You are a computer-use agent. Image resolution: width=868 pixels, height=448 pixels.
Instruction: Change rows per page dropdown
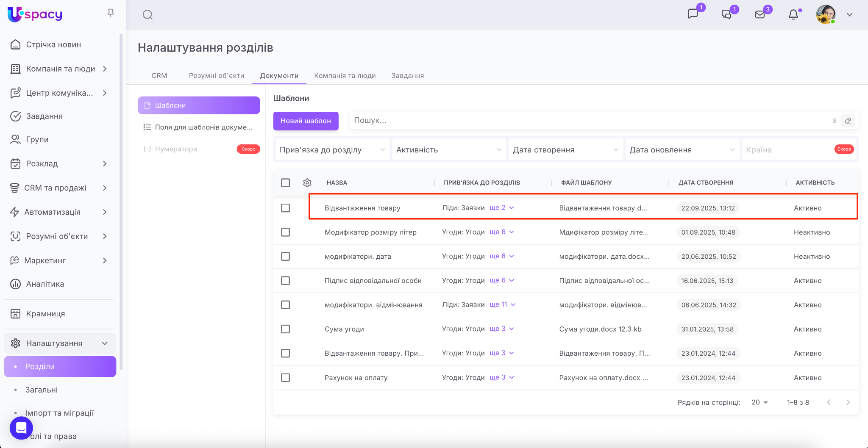pos(759,402)
